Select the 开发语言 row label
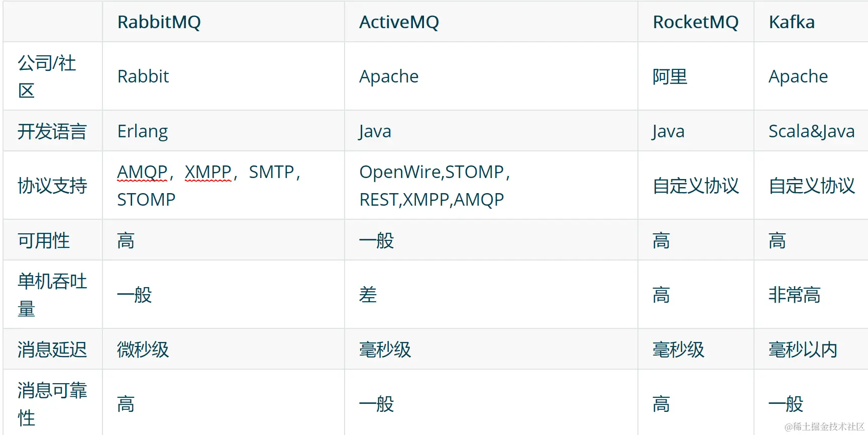 click(x=52, y=131)
